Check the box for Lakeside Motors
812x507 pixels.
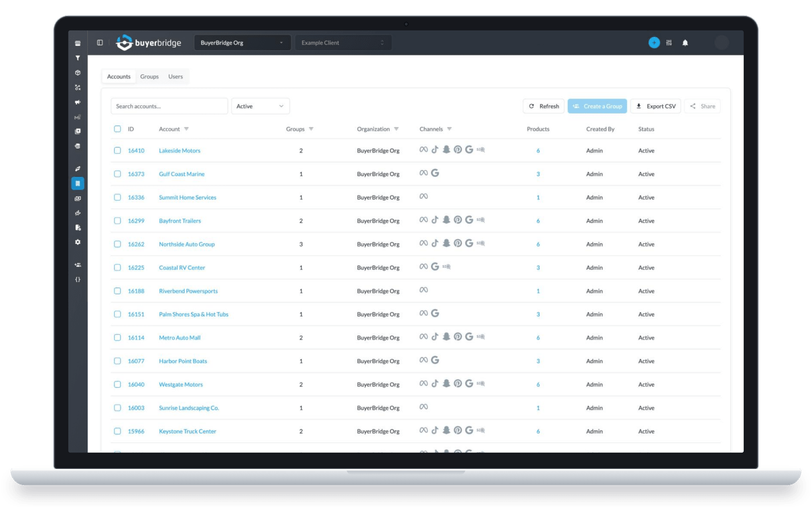click(117, 150)
